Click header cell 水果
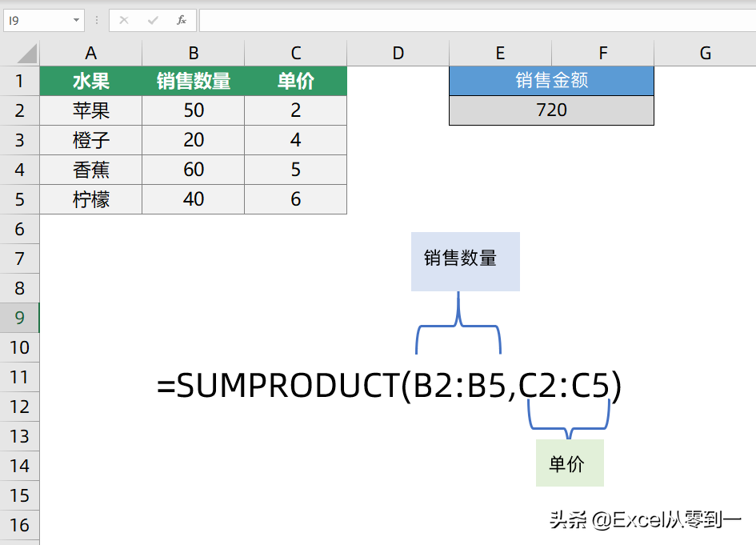The width and height of the screenshot is (756, 545). [90, 81]
